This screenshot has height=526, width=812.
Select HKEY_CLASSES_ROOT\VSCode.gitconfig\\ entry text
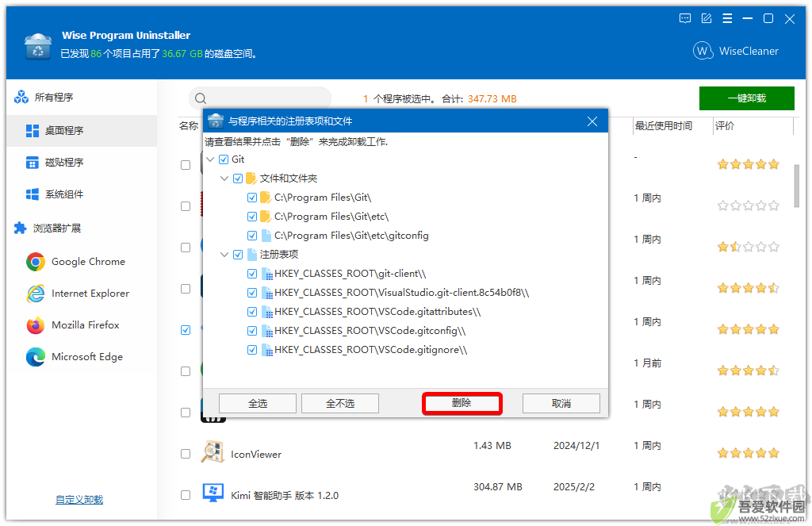[x=370, y=331]
